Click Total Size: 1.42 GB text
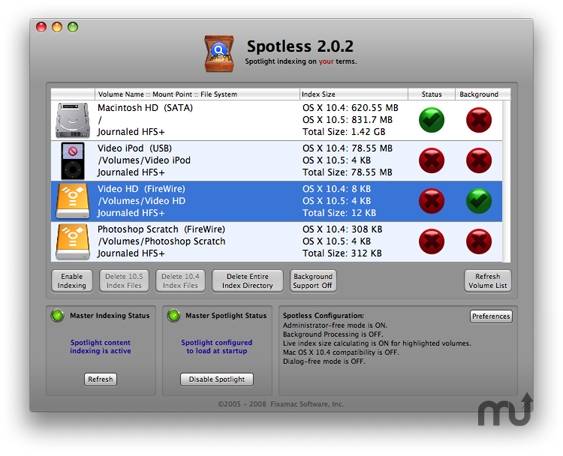Image resolution: width=563 pixels, height=456 pixels. coord(344,132)
